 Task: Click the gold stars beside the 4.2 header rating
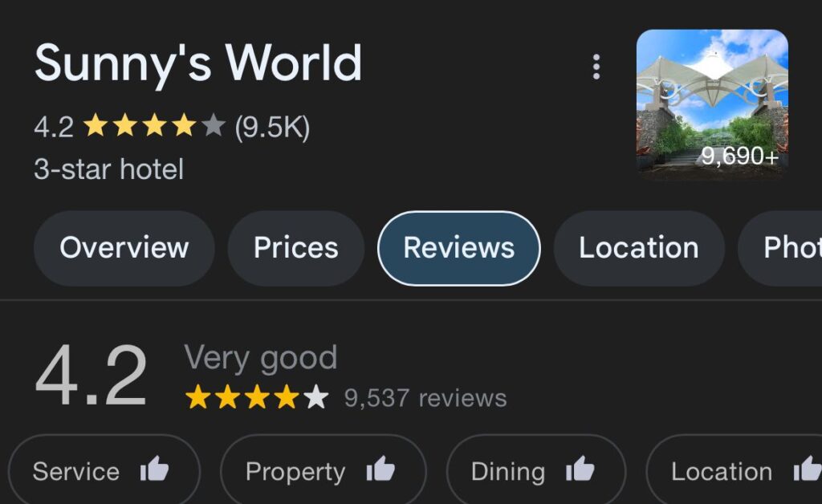click(155, 126)
